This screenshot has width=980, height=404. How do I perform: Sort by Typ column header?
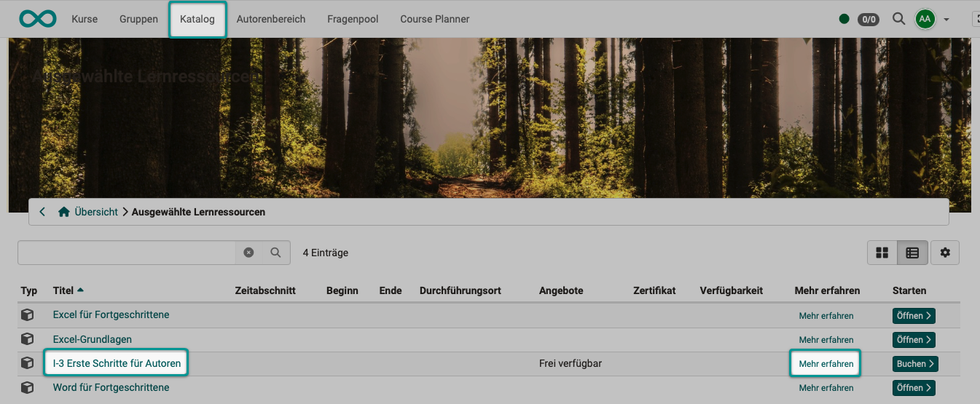tap(29, 290)
